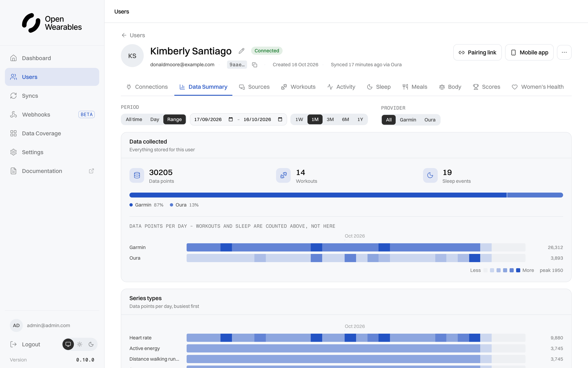Open Documentation external link icon
The height and width of the screenshot is (368, 588).
pos(91,171)
